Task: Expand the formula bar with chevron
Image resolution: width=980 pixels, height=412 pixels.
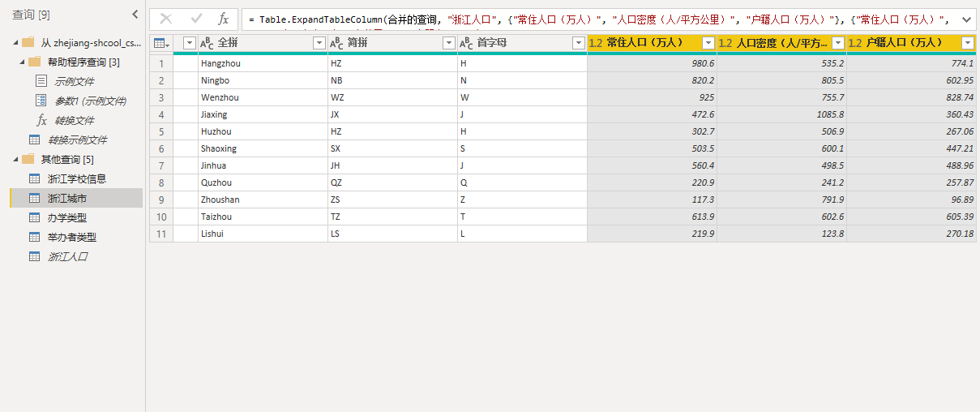Action: pos(965,19)
